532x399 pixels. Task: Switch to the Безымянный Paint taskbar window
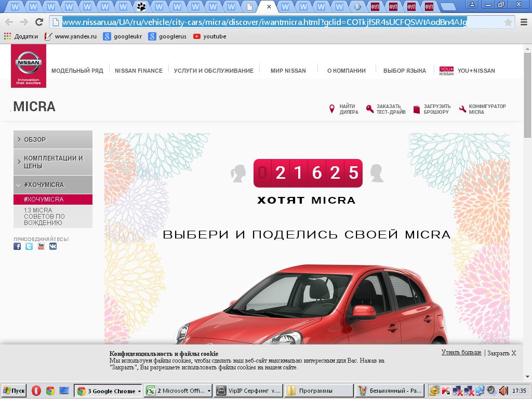[x=390, y=391]
